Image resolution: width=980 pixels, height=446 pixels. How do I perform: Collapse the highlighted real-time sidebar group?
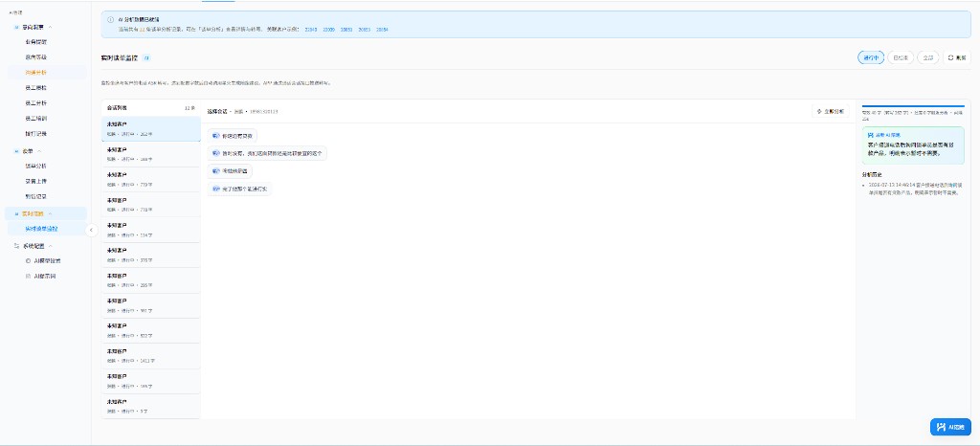pyautogui.click(x=51, y=213)
